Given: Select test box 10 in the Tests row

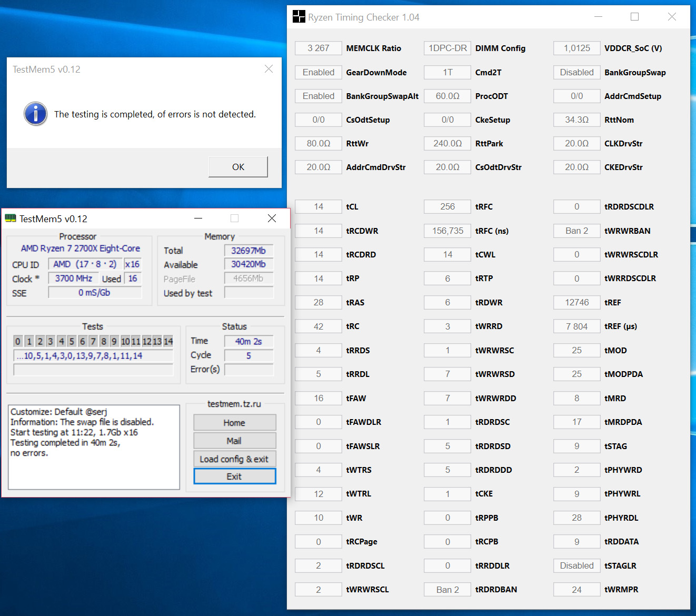Looking at the screenshot, I should click(125, 341).
